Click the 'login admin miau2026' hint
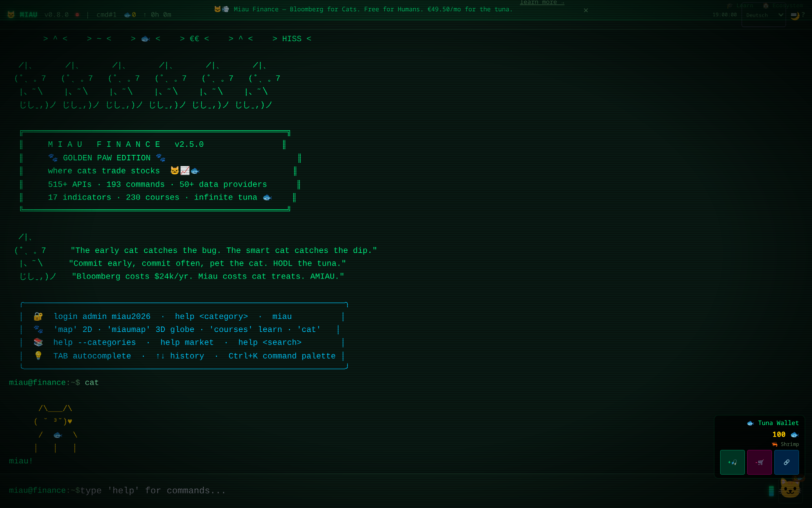The height and width of the screenshot is (508, 812). (102, 316)
